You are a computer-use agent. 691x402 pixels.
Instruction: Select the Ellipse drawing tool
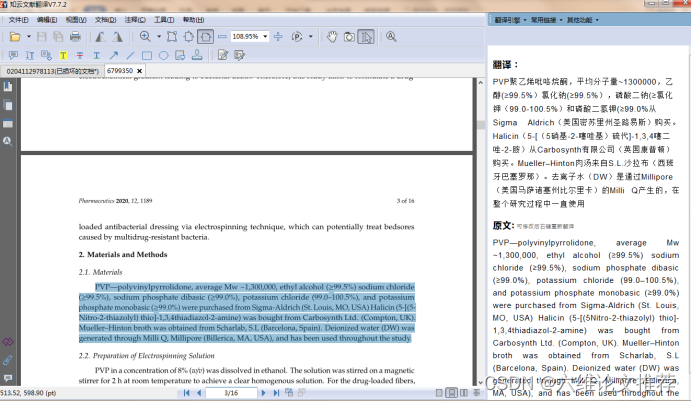163,55
